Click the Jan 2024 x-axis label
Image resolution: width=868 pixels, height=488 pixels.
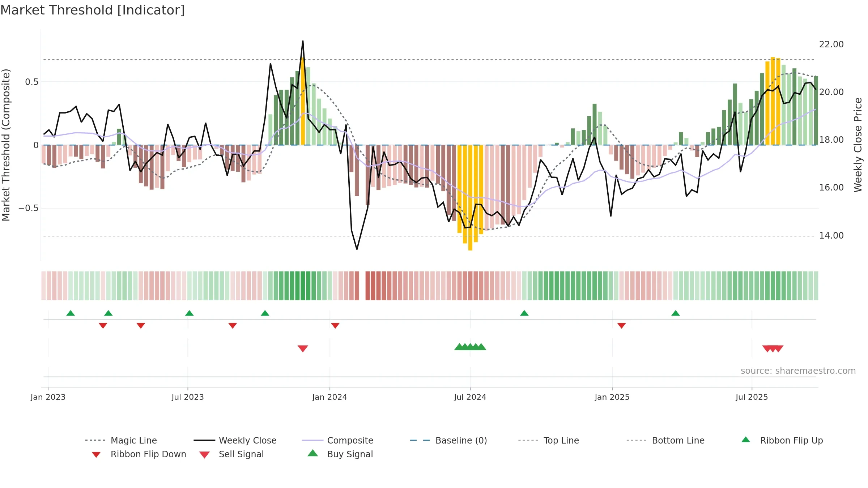(x=330, y=397)
